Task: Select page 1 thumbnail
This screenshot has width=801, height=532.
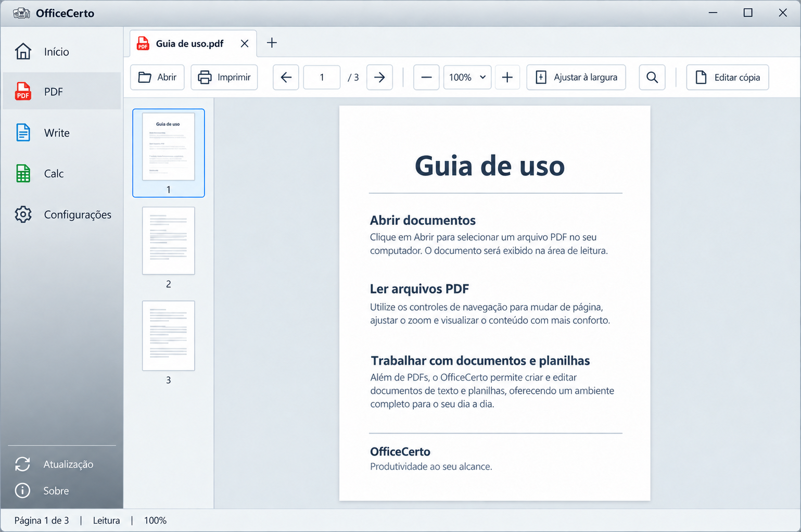Action: click(169, 153)
